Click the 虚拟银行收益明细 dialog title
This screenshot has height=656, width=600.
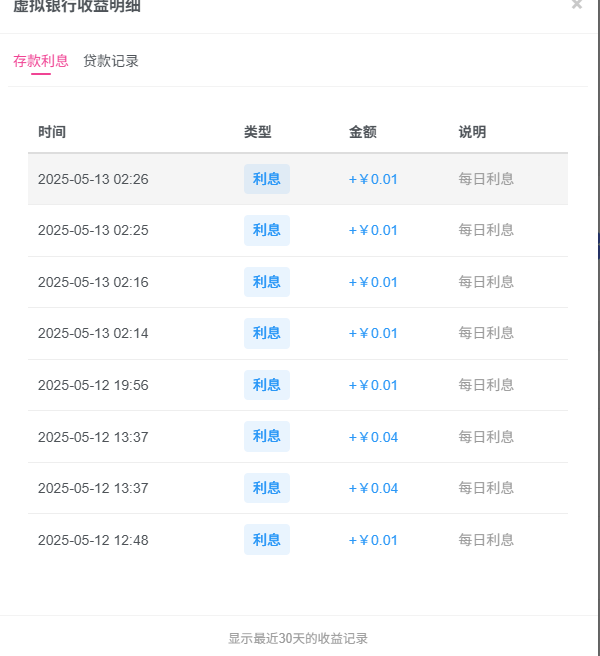pyautogui.click(x=77, y=6)
